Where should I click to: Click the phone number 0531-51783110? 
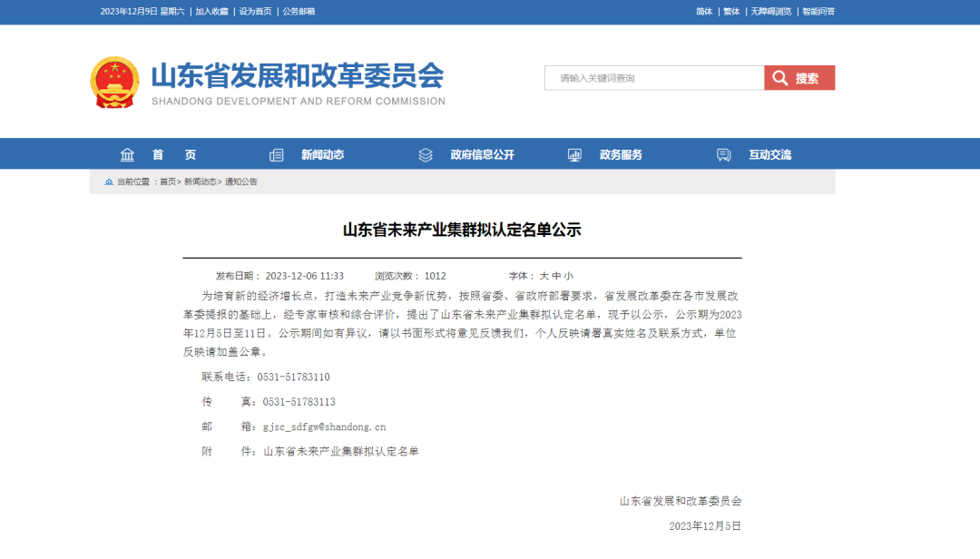pos(293,377)
